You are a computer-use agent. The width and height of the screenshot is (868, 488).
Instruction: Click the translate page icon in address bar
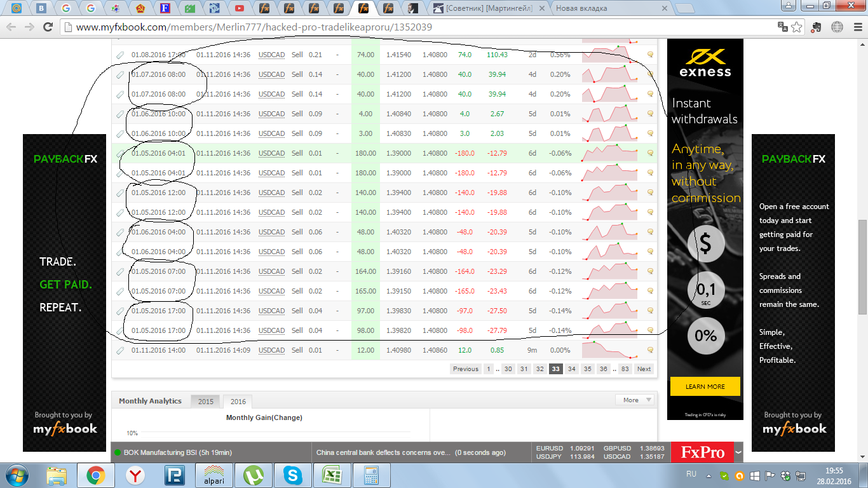pos(783,27)
